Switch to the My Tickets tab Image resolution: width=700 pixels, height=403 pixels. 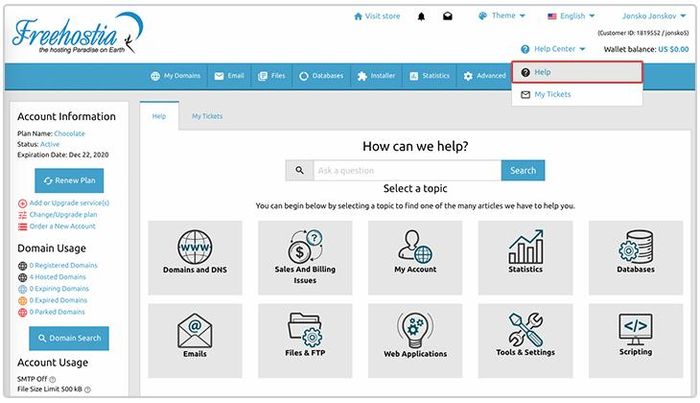(x=207, y=116)
